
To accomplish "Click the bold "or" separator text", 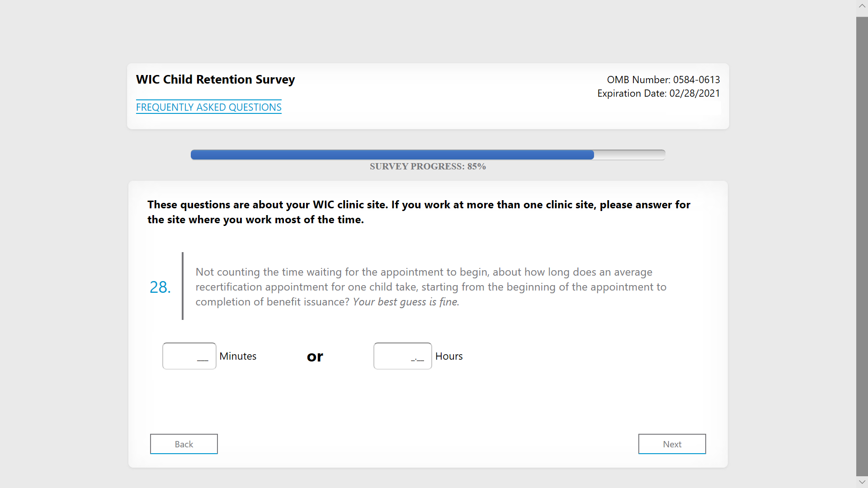I will (x=315, y=357).
